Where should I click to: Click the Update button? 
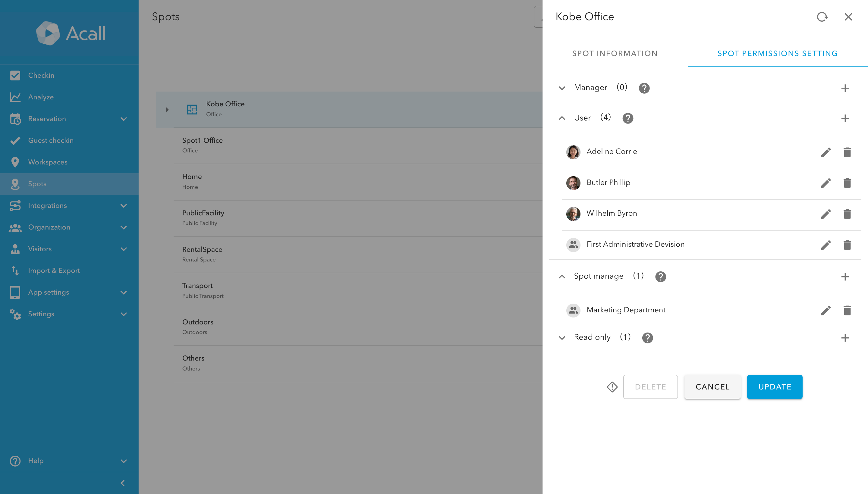(x=774, y=387)
